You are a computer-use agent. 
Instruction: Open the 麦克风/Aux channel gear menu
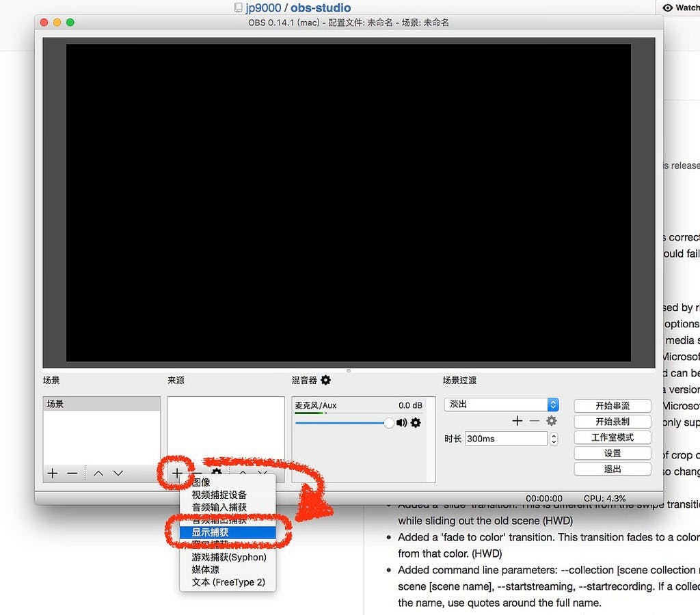coord(416,423)
